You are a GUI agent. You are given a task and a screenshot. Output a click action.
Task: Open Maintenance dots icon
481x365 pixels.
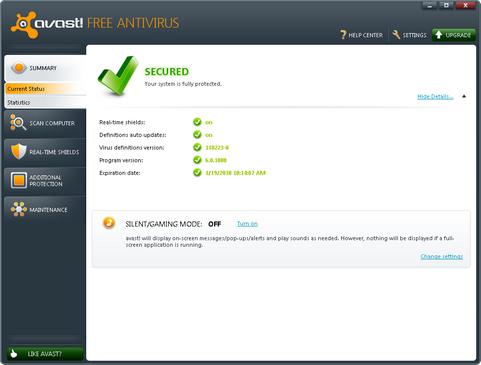coord(19,209)
